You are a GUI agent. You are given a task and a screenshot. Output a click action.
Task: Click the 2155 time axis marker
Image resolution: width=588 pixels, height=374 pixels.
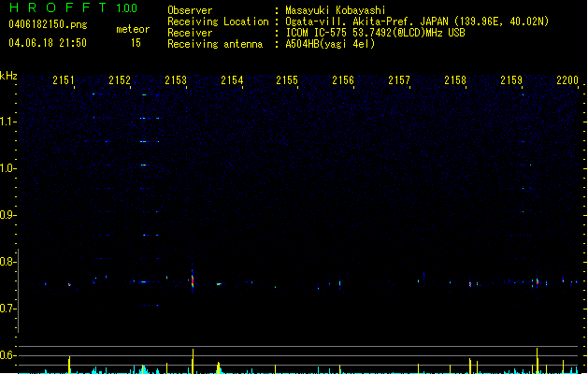coord(287,80)
